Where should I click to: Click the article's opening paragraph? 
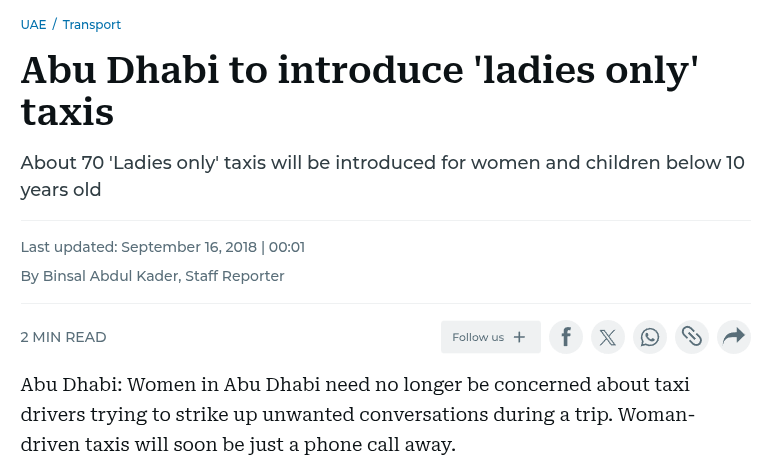pyautogui.click(x=357, y=414)
